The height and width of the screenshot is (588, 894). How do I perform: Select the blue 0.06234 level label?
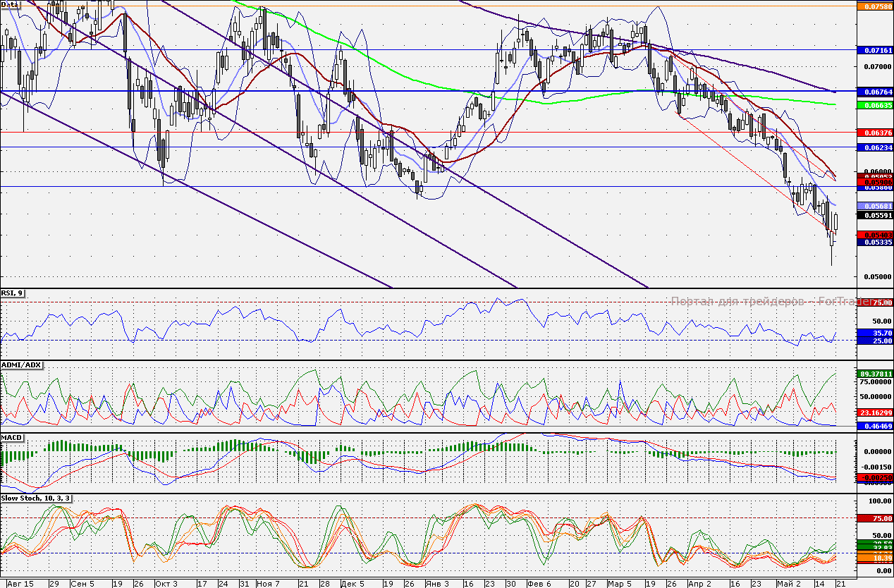874,147
